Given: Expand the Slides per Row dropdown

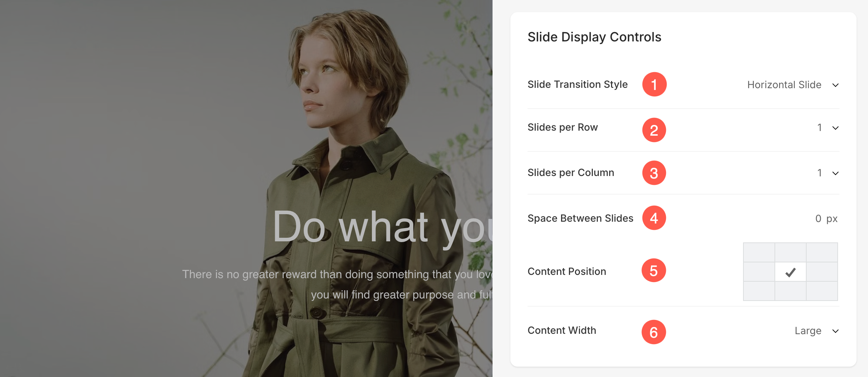Looking at the screenshot, I should pos(828,128).
